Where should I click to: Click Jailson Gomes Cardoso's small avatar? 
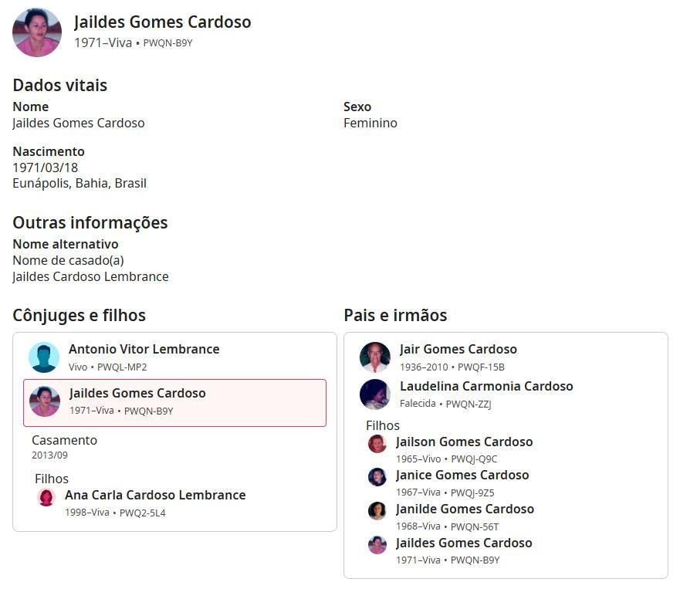point(377,444)
